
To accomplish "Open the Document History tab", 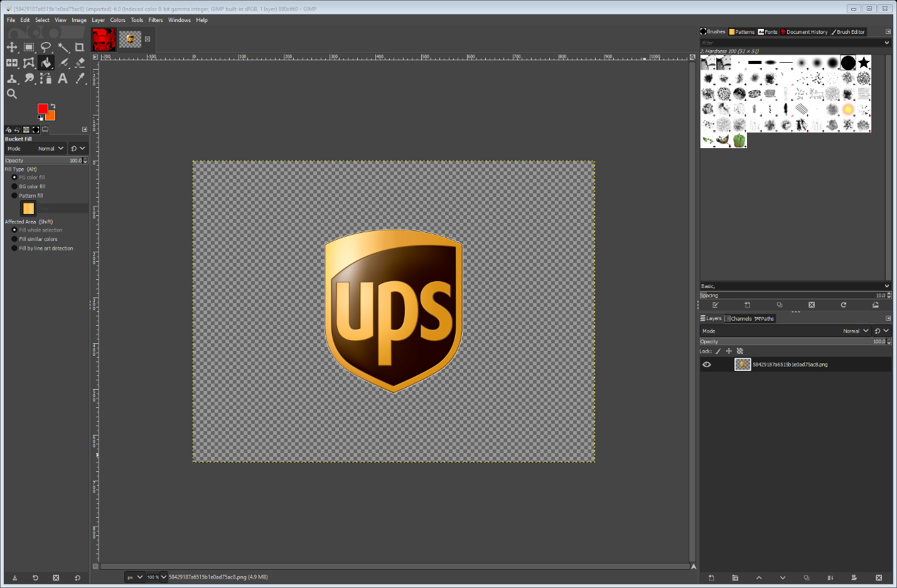I will [805, 32].
